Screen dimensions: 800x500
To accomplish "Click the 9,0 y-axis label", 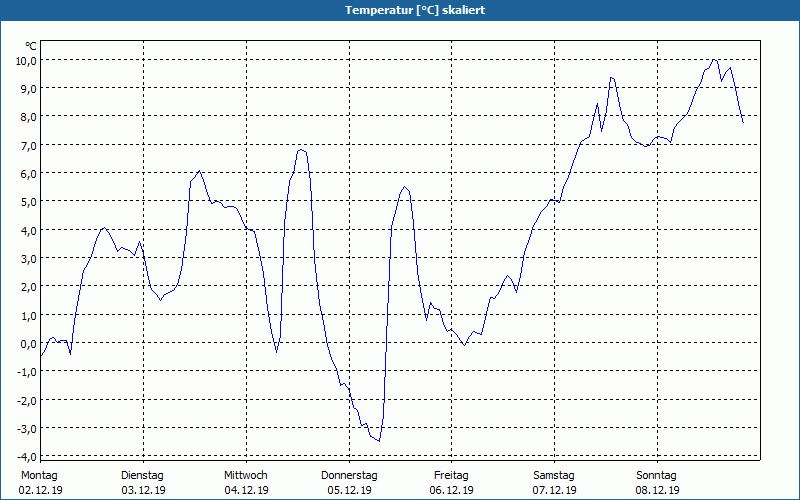I will 29,89.
